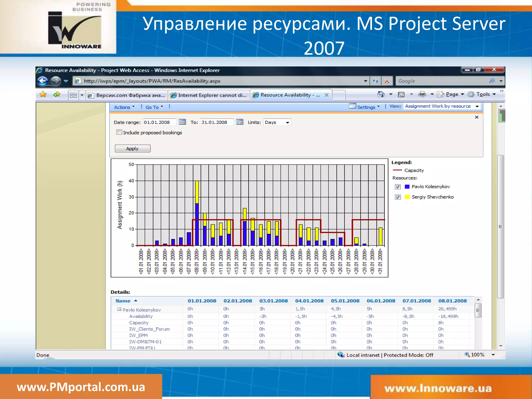Expand the address bar history dropdown
The width and height of the screenshot is (532, 399).
[365, 81]
